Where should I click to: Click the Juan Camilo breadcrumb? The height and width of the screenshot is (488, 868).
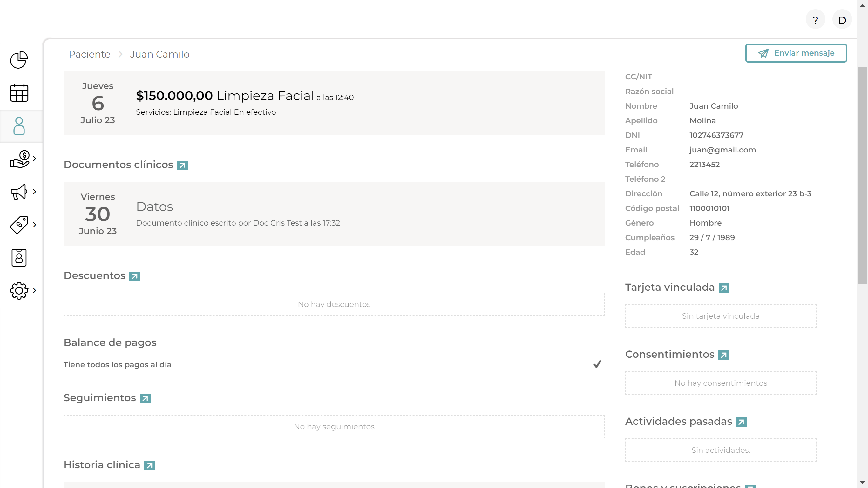159,54
